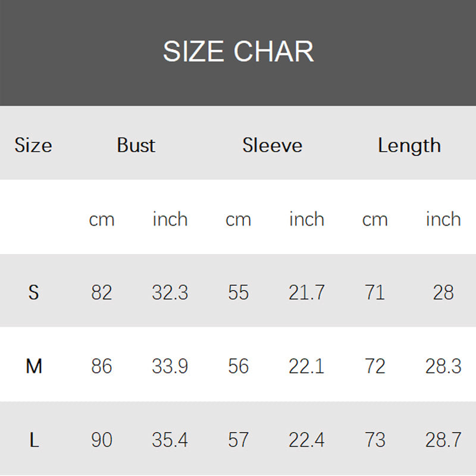Select the Length column header

(x=409, y=145)
